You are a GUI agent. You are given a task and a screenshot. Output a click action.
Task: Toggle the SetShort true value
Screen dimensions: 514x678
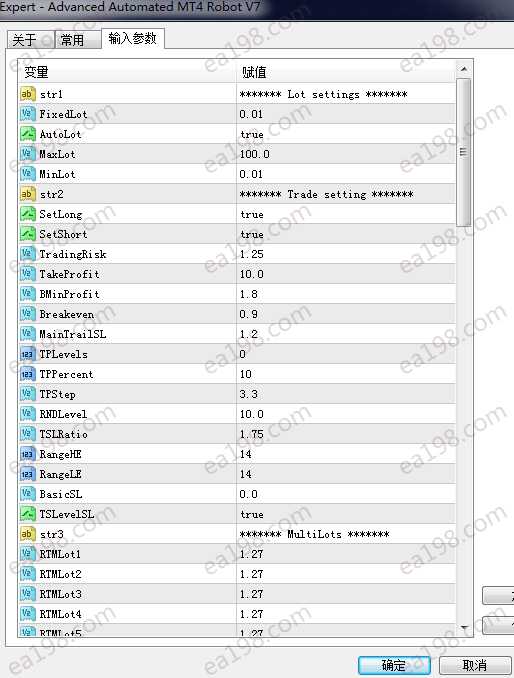[346, 234]
